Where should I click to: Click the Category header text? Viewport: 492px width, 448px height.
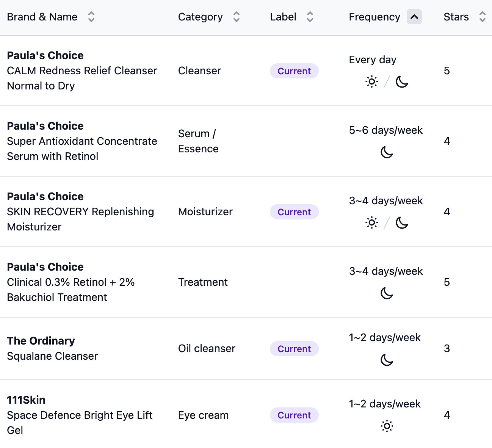[201, 17]
